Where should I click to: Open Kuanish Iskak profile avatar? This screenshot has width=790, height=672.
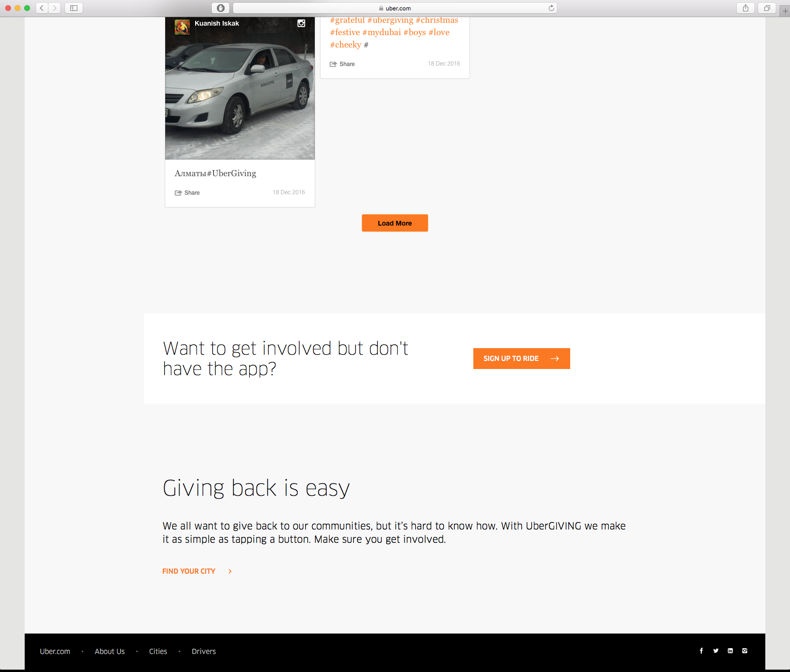coord(182,27)
